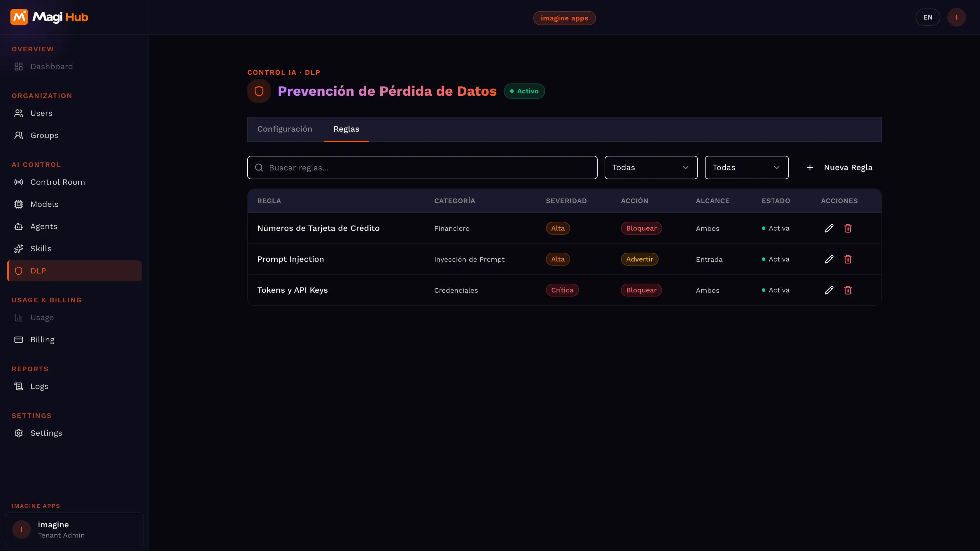The width and height of the screenshot is (980, 551).
Task: Open Billing card icon
Action: pyautogui.click(x=19, y=339)
